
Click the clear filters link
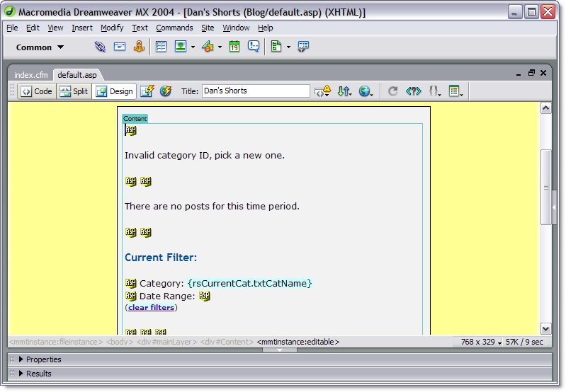click(151, 308)
